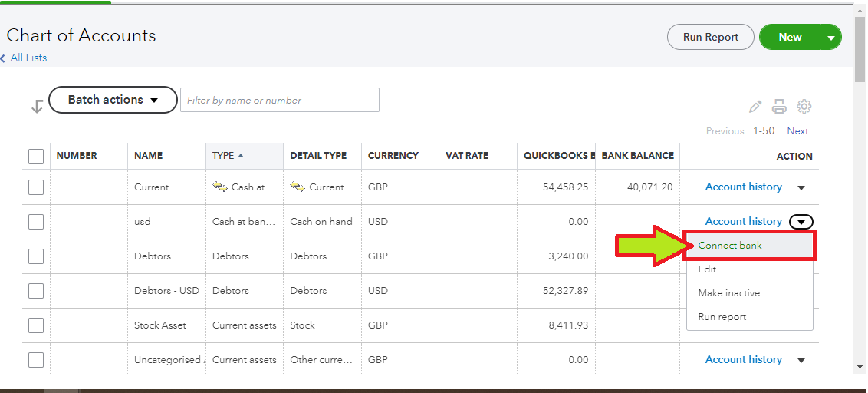Screen dimensions: 868x393
Task: Open the Batch actions dropdown
Action: pos(113,100)
